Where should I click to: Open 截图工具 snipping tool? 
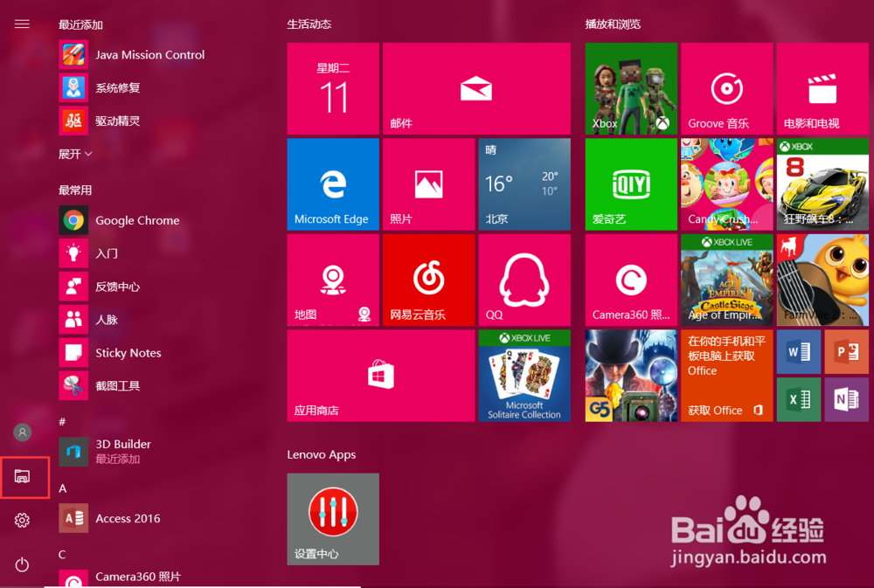click(100, 385)
